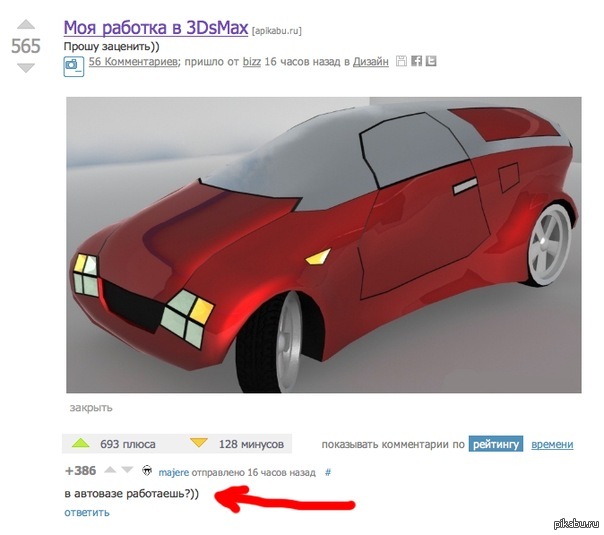The height and width of the screenshot is (535, 604).
Task: Upvote the post with the top arrow
Action: (x=26, y=24)
